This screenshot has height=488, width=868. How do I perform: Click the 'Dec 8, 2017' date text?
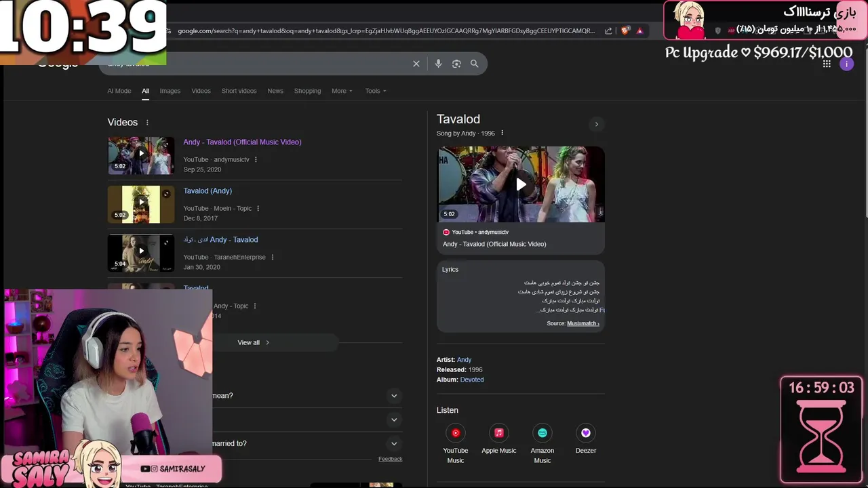tap(200, 218)
